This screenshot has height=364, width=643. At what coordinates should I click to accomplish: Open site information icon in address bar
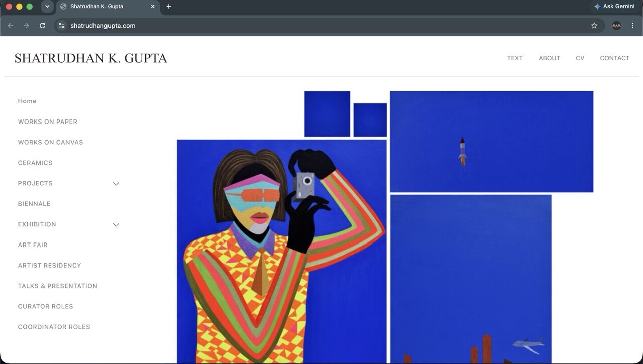click(61, 26)
